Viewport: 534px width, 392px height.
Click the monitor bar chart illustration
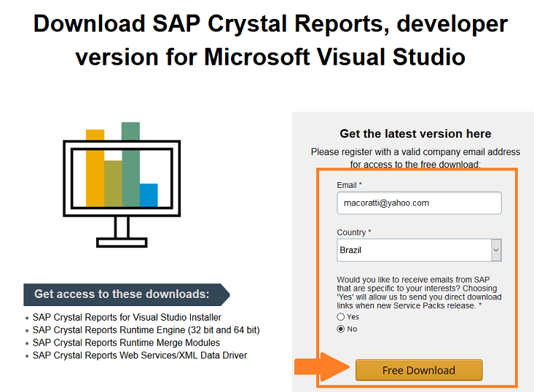(122, 184)
